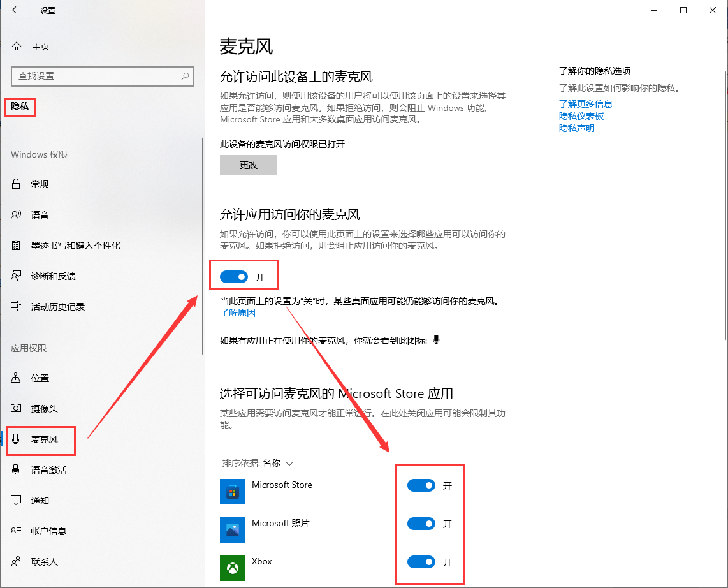Image resolution: width=728 pixels, height=588 pixels.
Task: Return to the 隐私 category overview
Action: click(x=19, y=107)
